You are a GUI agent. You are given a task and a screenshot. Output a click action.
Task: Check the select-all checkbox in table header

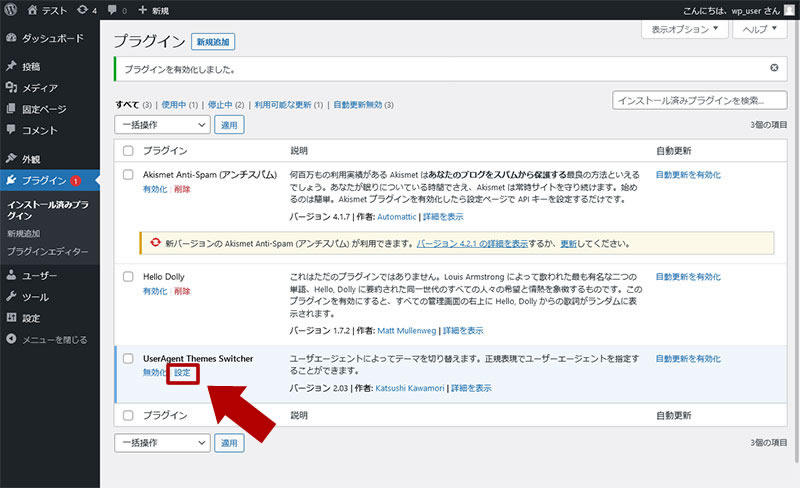(128, 151)
